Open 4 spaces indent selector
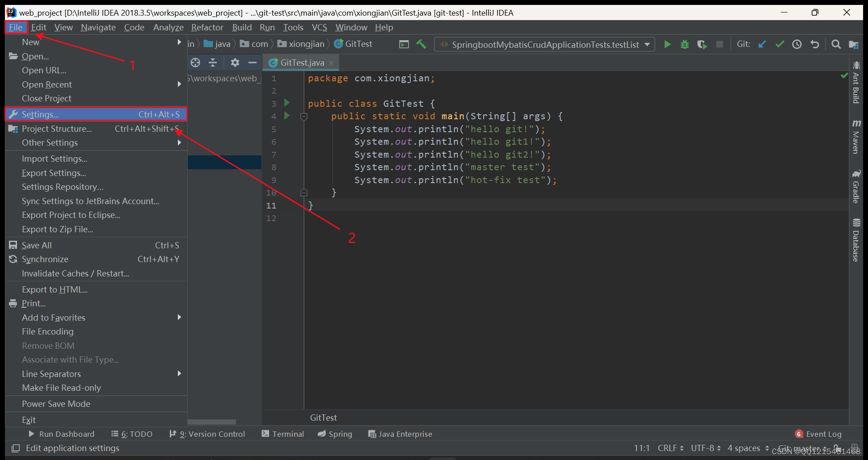This screenshot has width=868, height=460. [748, 448]
